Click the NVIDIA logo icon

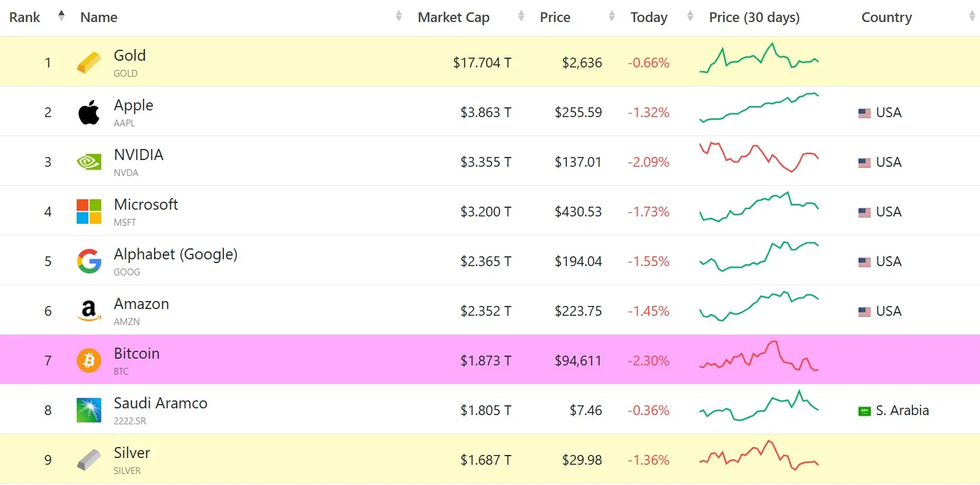tap(89, 162)
